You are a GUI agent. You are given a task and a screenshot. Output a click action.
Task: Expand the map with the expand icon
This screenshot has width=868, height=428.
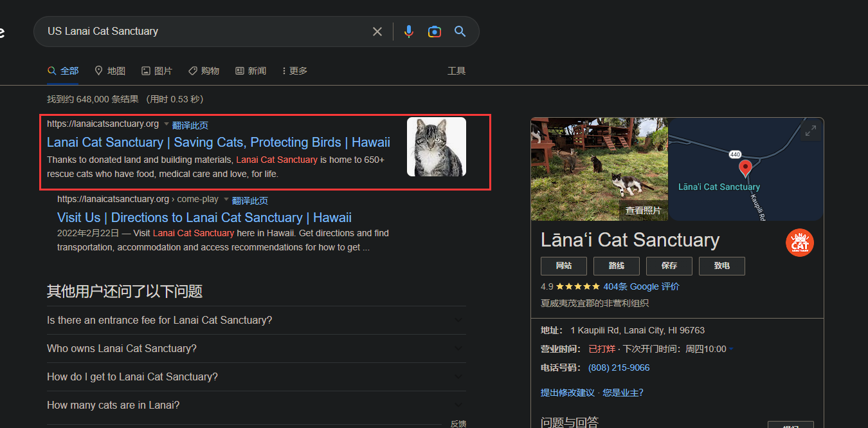(x=810, y=131)
